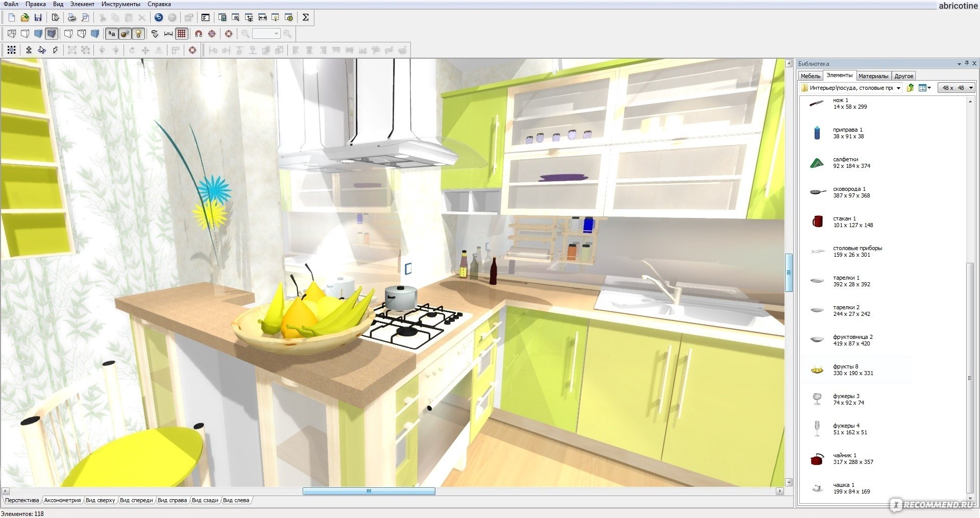Toggle the light bulb lighting button
This screenshot has width=980, height=518.
(x=138, y=34)
